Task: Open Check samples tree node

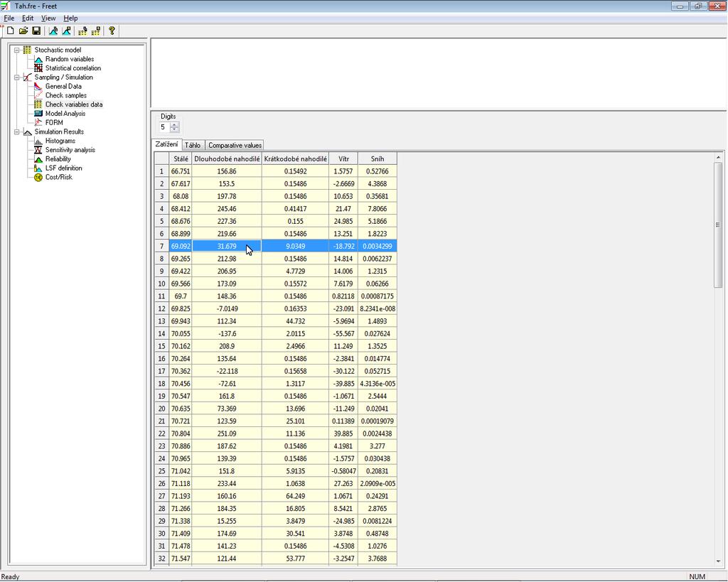Action: tap(65, 95)
